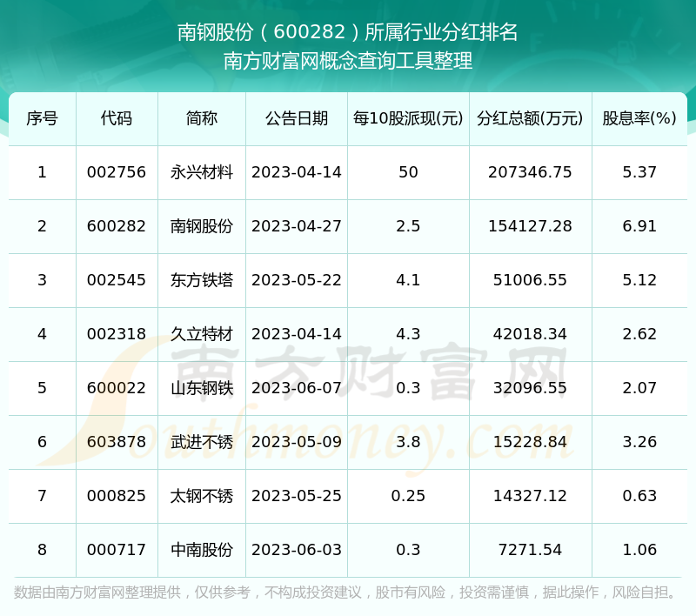Select 武进不锈 stock name
Viewport: 696px width, 616px height.
201,442
